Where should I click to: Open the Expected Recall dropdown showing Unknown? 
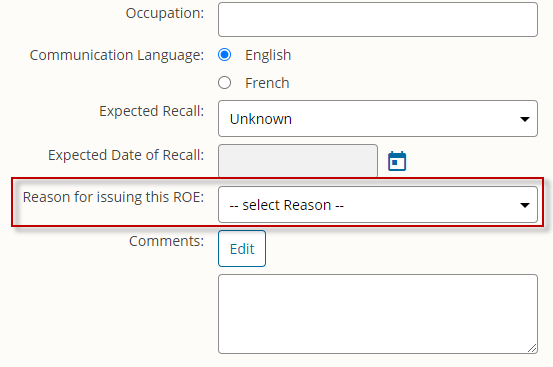point(378,118)
